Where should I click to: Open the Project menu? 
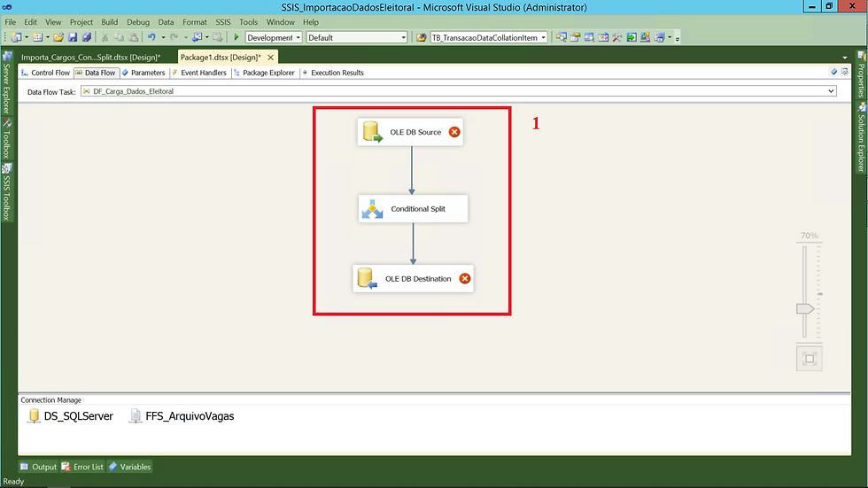(x=81, y=22)
